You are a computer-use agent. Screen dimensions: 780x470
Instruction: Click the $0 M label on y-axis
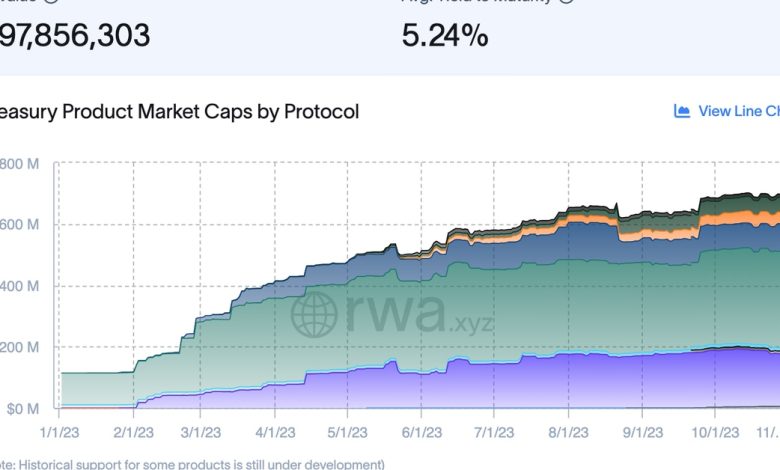pos(20,408)
